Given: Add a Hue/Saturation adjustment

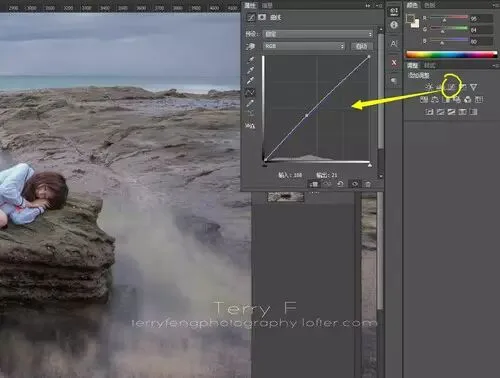Looking at the screenshot, I should click(424, 99).
